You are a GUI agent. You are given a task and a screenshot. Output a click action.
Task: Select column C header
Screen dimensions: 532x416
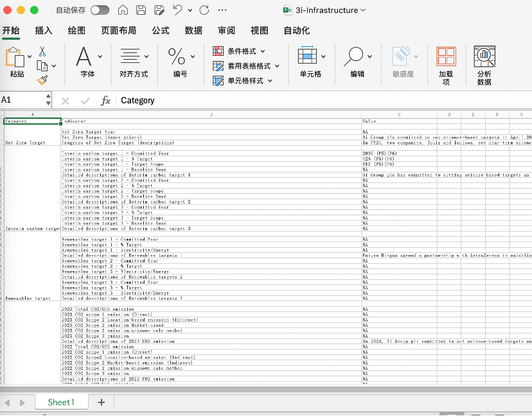coord(400,115)
